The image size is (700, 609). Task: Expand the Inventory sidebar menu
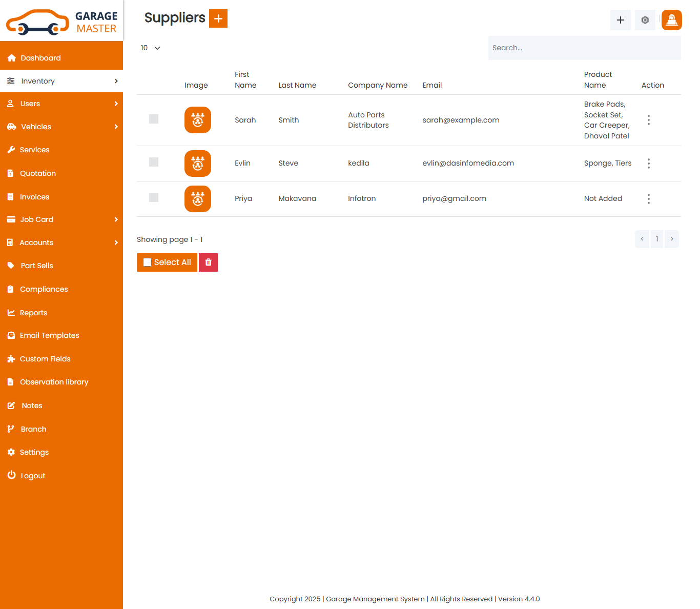tap(61, 81)
